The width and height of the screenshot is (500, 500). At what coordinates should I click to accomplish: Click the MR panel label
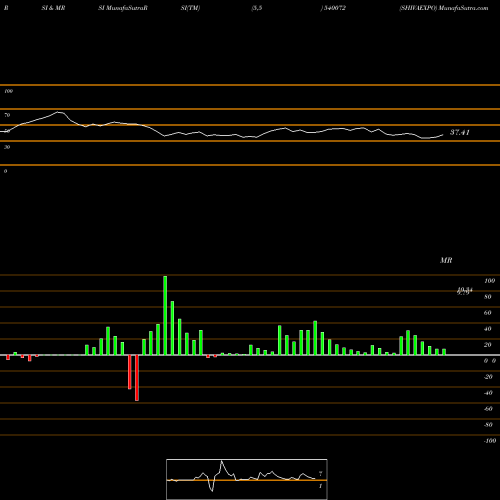(446, 260)
